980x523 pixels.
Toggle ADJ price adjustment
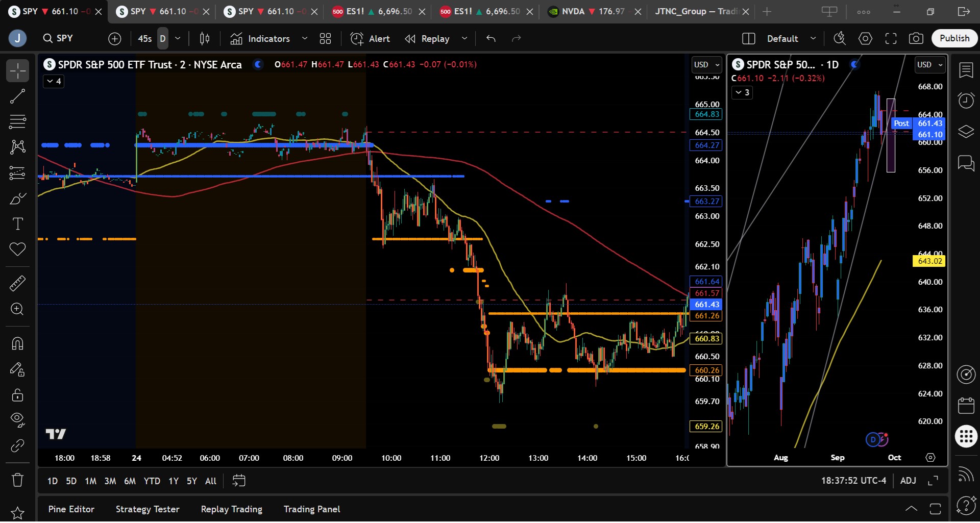tap(908, 481)
